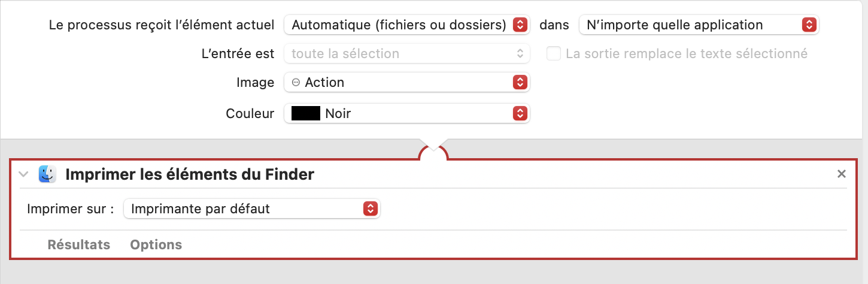
Task: Click the Imprimer les éléments du Finder title
Action: click(x=190, y=174)
